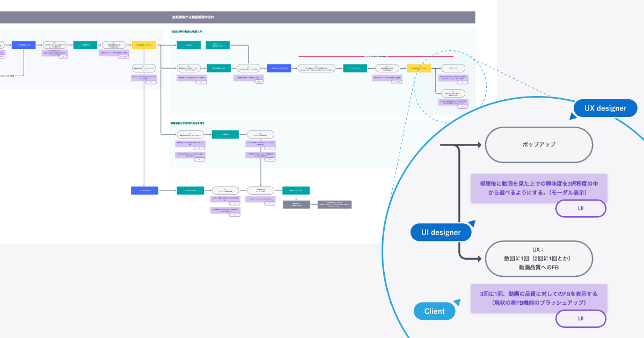
Task: Click the cursor arrow beside Client badge
Action: [458, 302]
